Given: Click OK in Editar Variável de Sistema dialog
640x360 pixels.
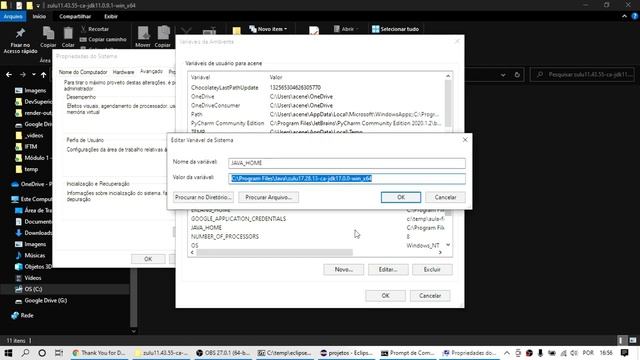Looking at the screenshot, I should tap(400, 197).
